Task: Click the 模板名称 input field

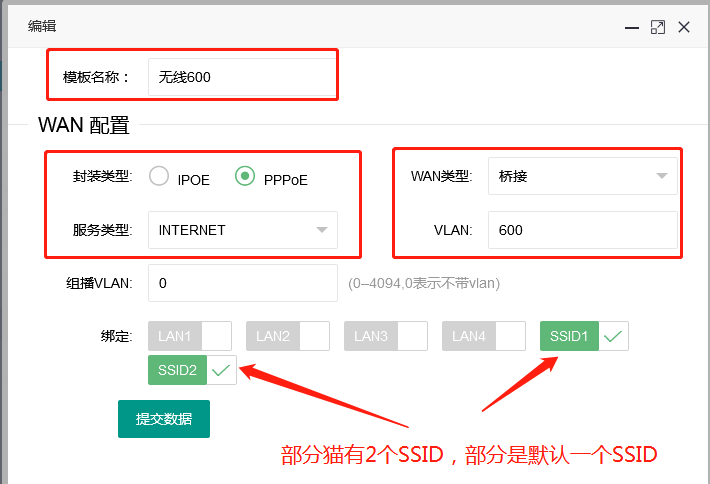Action: tap(242, 77)
